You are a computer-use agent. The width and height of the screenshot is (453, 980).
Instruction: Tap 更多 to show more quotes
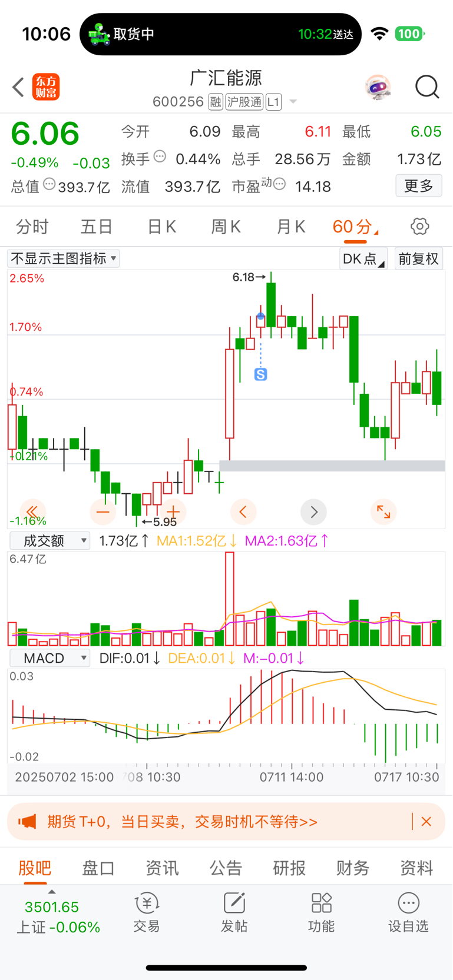click(x=419, y=186)
